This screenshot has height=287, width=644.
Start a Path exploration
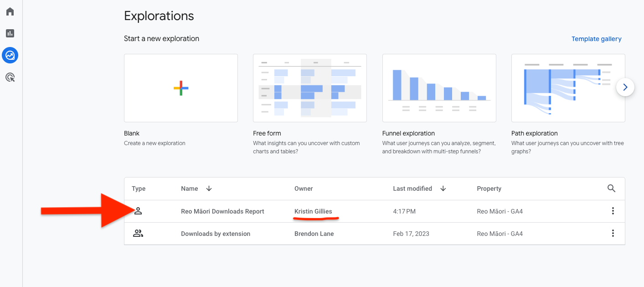(x=568, y=88)
